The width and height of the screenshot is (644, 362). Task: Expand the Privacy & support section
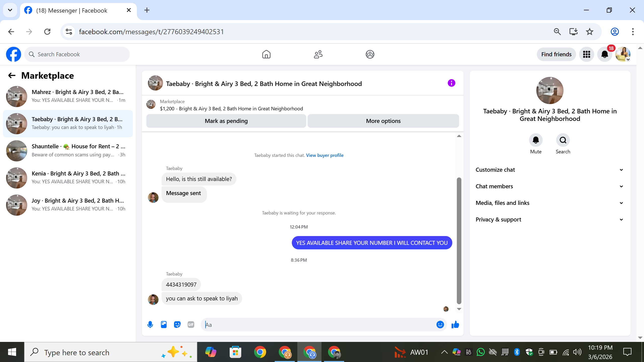point(550,219)
